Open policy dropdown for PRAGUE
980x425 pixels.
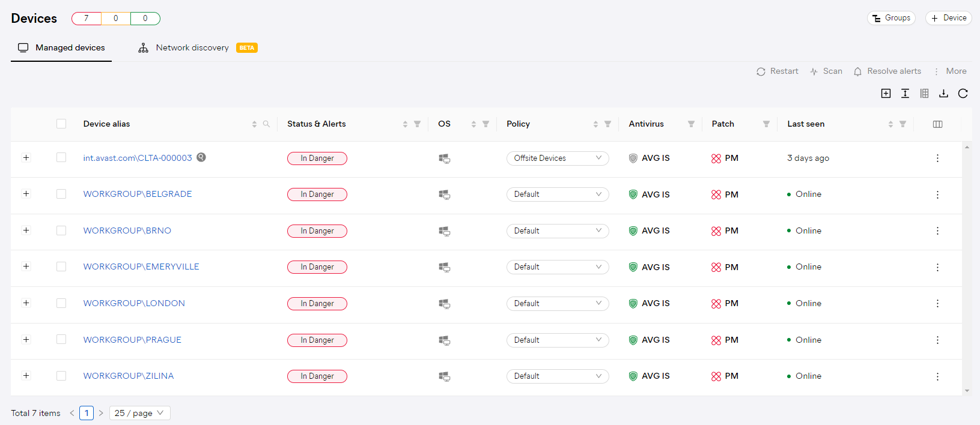point(558,340)
